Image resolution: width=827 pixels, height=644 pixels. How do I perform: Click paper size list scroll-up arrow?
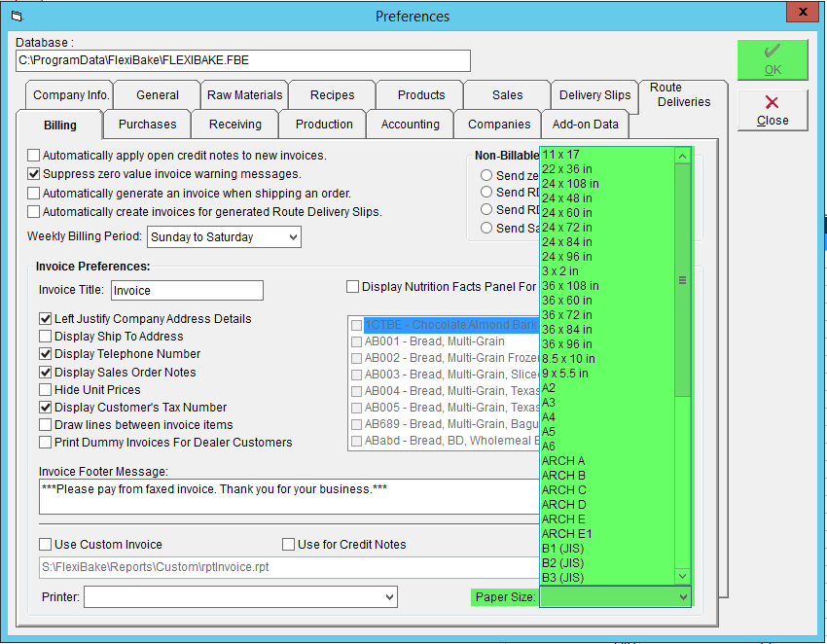pos(682,156)
